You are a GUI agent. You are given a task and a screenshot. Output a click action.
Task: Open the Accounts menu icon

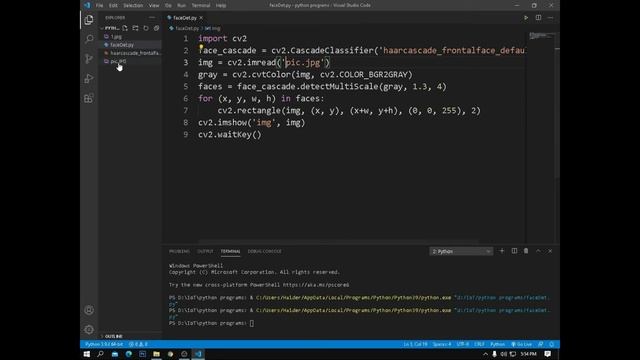pyautogui.click(x=89, y=310)
